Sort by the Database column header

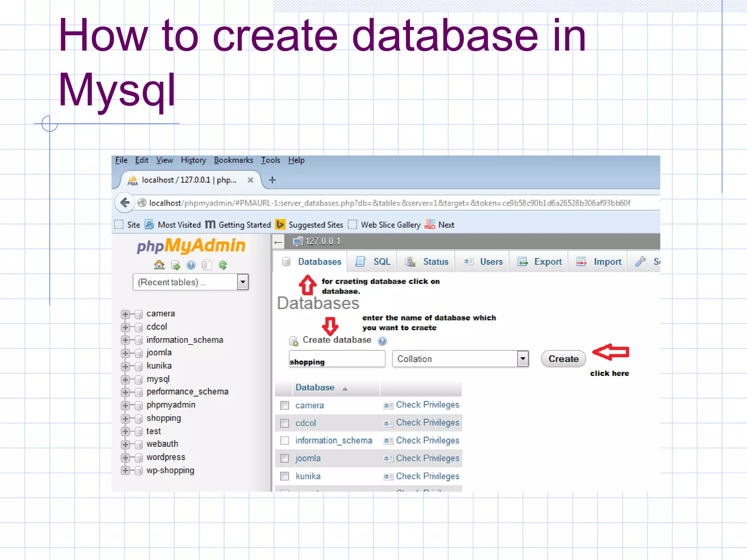coord(315,388)
